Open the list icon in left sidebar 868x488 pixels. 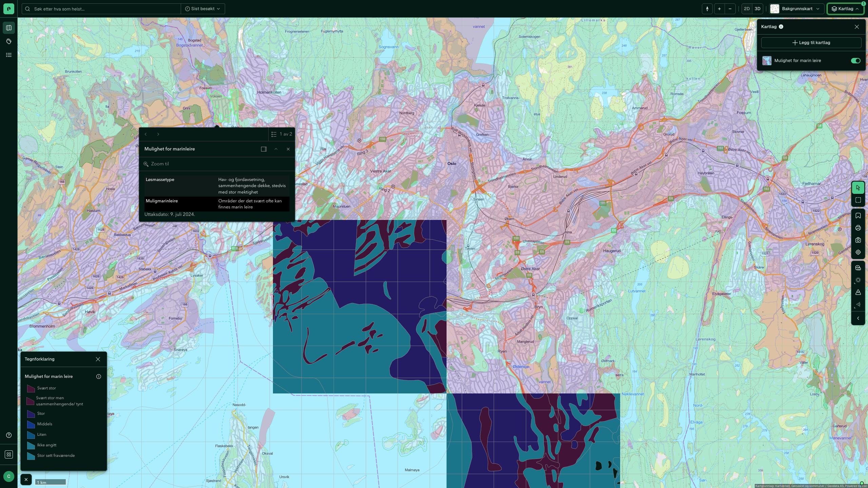(x=9, y=55)
